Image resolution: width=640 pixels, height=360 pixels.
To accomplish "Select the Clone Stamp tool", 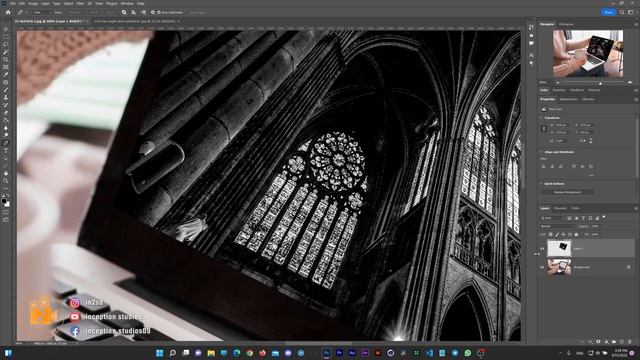I will click(6, 98).
